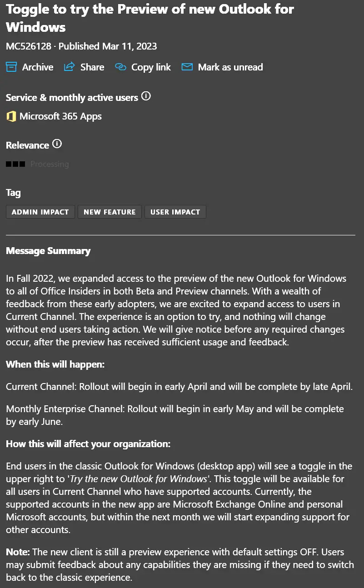
Task: Click the Message Summary heading
Action: (48, 251)
